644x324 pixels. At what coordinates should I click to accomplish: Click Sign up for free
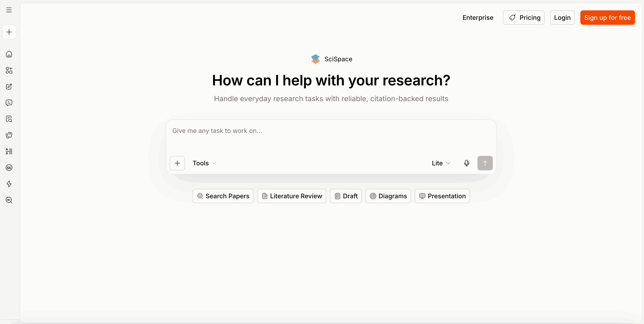pyautogui.click(x=608, y=18)
